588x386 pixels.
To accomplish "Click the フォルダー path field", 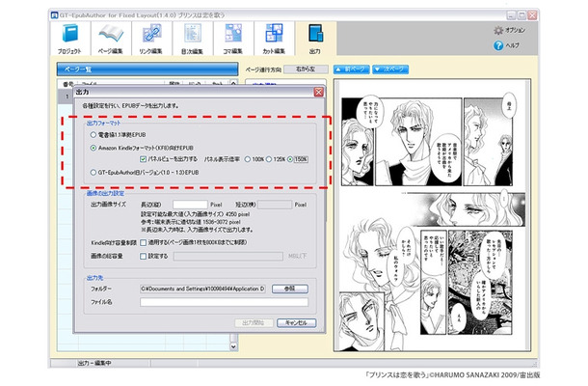I will click(202, 289).
